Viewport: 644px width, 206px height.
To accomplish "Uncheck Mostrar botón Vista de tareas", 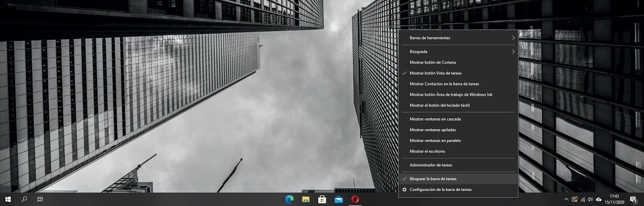I will click(x=458, y=73).
